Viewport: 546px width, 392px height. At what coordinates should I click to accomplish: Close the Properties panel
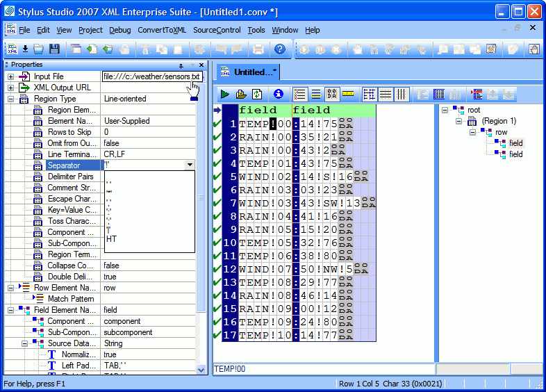tap(201, 65)
